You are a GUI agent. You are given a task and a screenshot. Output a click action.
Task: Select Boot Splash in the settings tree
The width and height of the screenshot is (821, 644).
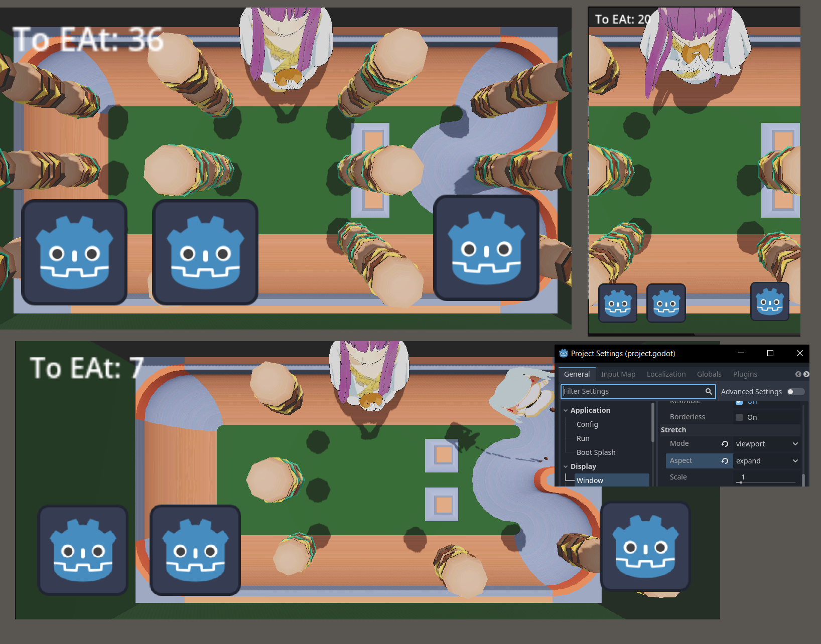coord(596,452)
